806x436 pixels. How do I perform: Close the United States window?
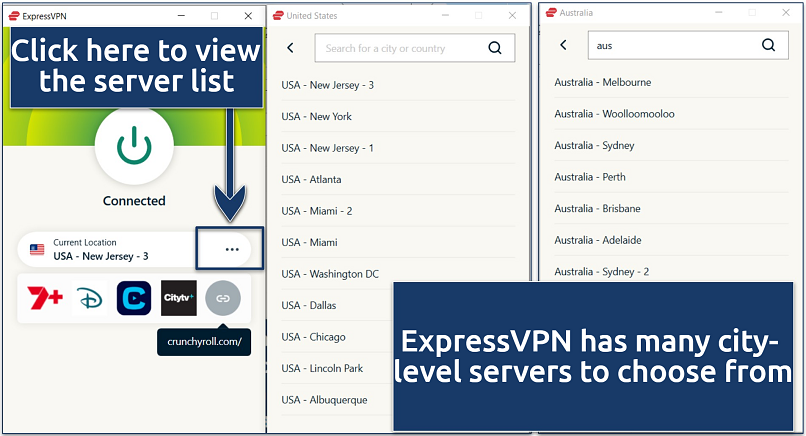[512, 15]
